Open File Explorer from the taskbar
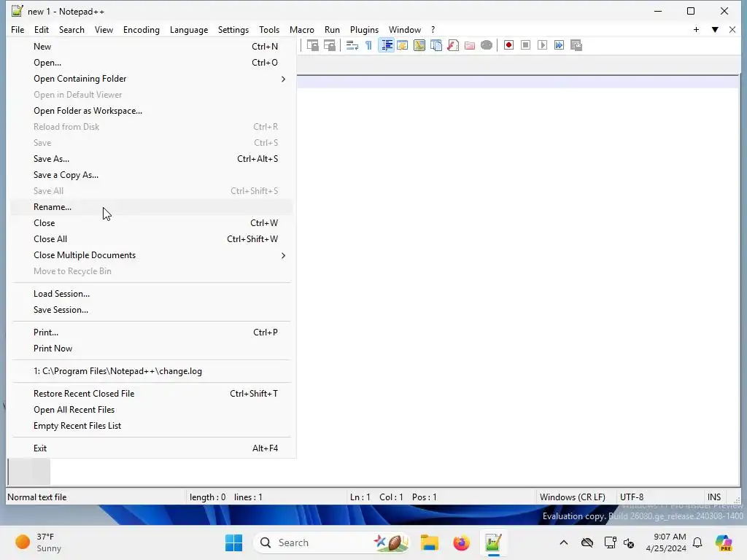This screenshot has height=560, width=747. tap(429, 542)
